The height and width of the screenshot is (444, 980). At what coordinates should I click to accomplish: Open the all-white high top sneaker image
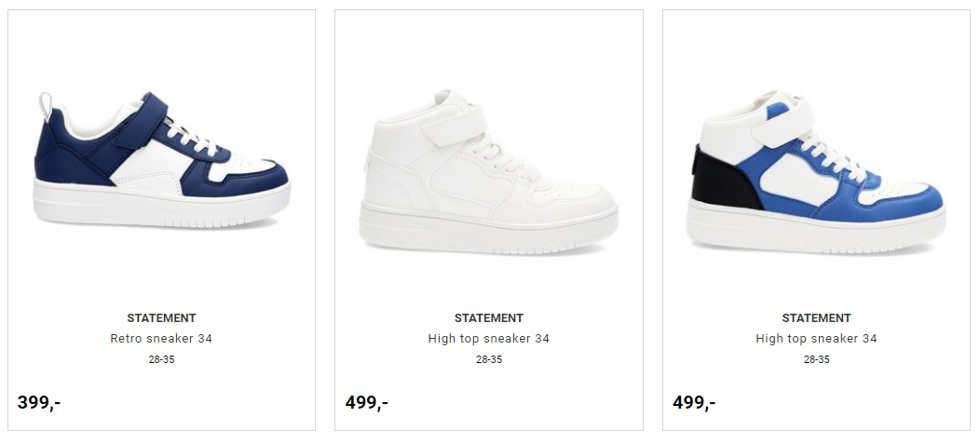click(488, 171)
